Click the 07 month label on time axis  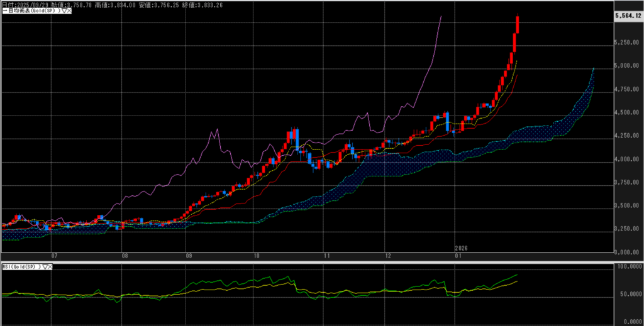coord(55,256)
